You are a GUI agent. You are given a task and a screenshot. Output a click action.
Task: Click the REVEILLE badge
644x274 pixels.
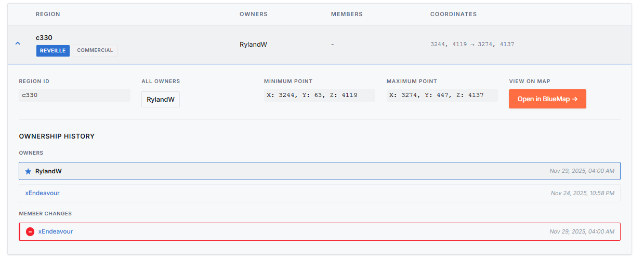coord(53,50)
